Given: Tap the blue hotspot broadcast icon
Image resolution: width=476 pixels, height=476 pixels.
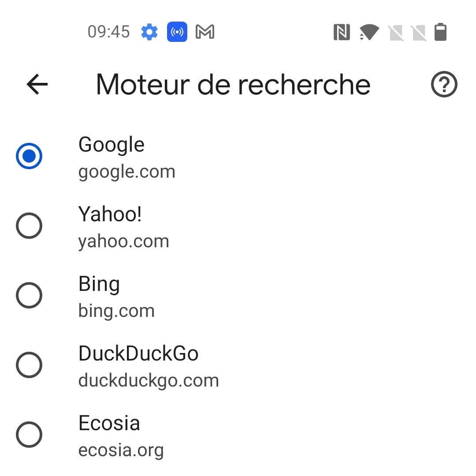Looking at the screenshot, I should [x=177, y=32].
